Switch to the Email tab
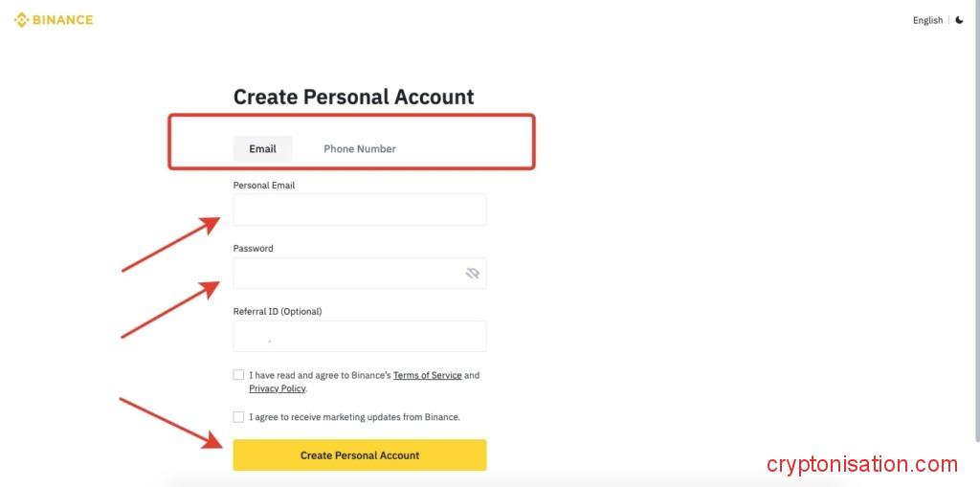980x487 pixels. [262, 148]
